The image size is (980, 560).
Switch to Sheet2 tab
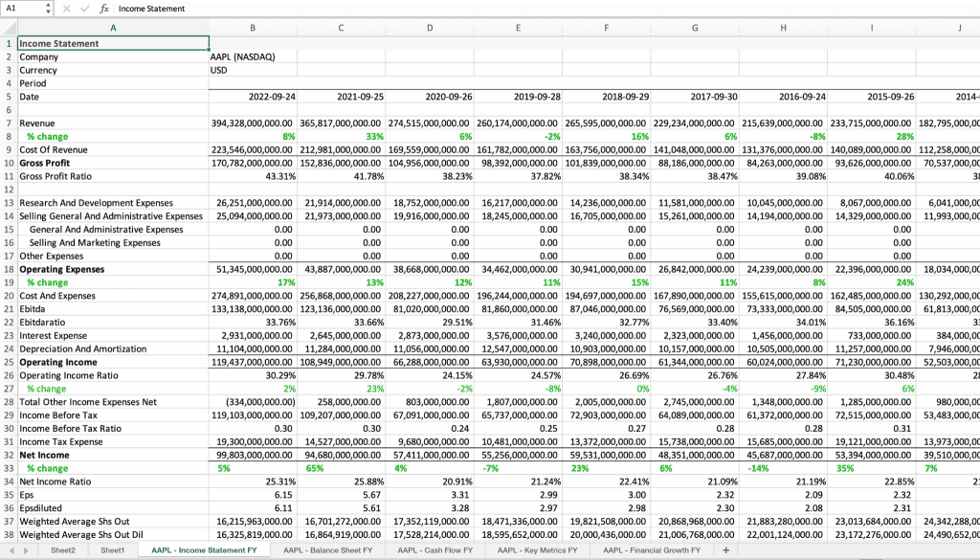(x=63, y=550)
